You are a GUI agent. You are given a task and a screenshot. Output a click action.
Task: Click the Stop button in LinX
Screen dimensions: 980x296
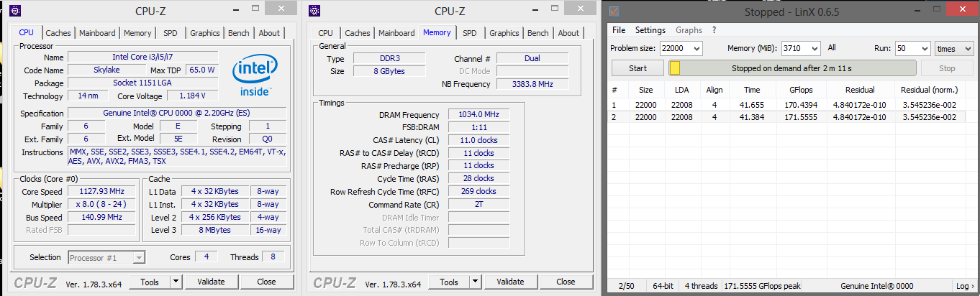(947, 68)
